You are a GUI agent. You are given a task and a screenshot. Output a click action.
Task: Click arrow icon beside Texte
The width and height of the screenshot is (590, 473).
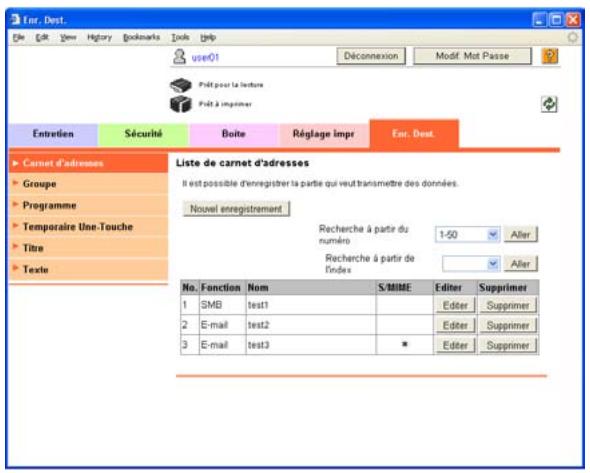[x=15, y=268]
